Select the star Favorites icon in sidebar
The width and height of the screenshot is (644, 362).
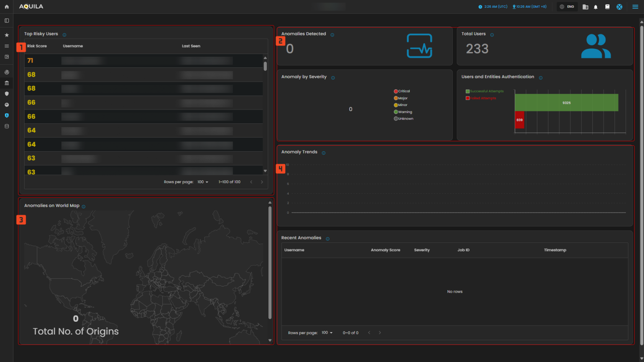[7, 34]
